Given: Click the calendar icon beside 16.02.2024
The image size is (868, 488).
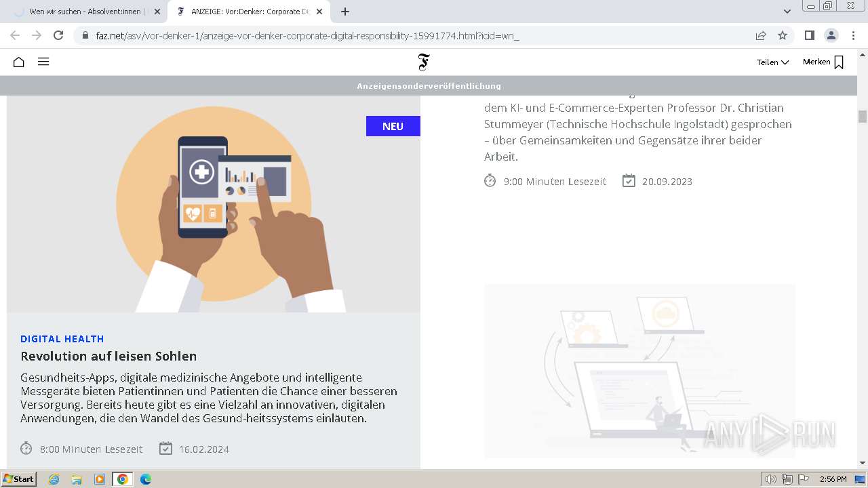Looking at the screenshot, I should coord(165,448).
